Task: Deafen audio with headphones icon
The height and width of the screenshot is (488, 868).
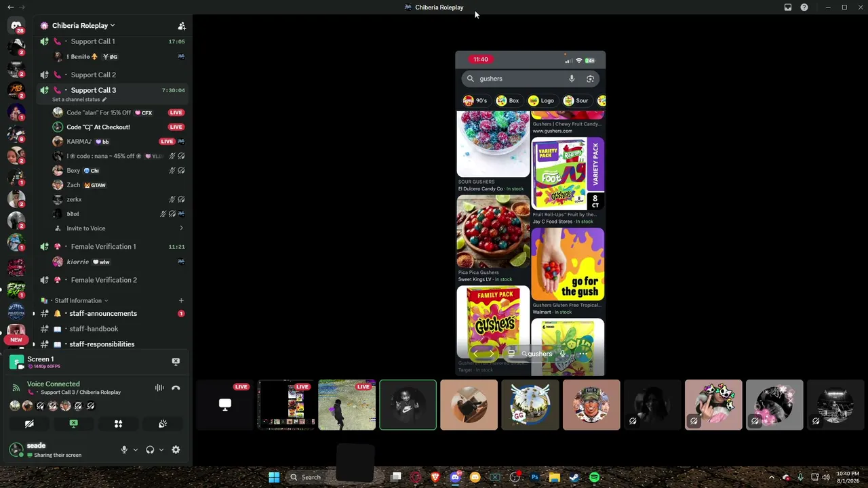Action: point(150,449)
